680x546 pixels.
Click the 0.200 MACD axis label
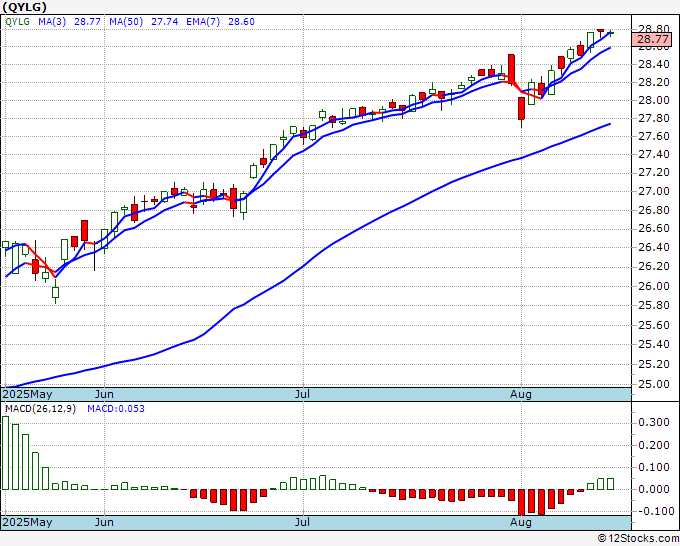click(x=654, y=445)
